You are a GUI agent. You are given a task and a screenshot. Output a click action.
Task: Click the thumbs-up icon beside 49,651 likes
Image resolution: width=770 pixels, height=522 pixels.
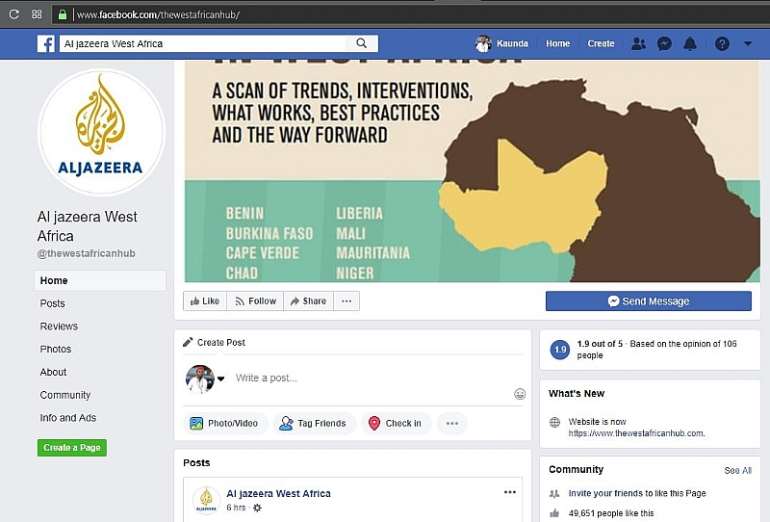point(555,513)
